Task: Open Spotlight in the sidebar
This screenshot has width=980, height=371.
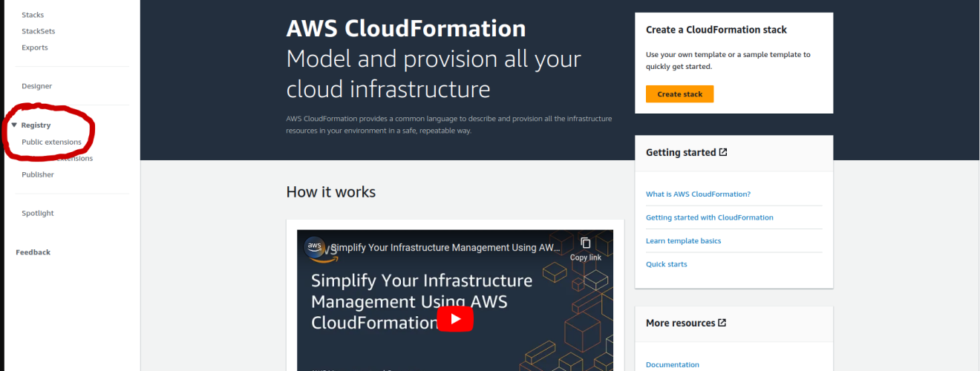Action: click(38, 213)
